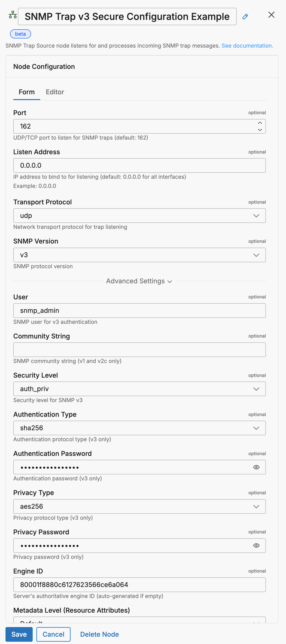Screen dimensions: 286x644
Task: Save the node configuration
Action: click(19, 634)
